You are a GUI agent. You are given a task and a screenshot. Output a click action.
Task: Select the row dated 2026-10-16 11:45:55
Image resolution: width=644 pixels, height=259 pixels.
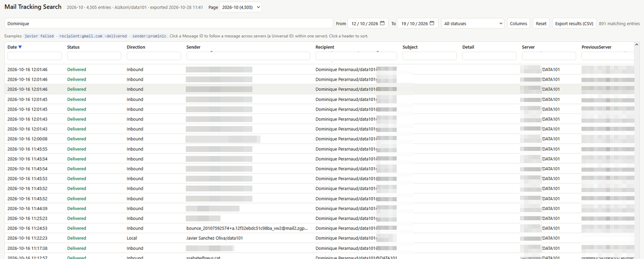click(x=320, y=149)
